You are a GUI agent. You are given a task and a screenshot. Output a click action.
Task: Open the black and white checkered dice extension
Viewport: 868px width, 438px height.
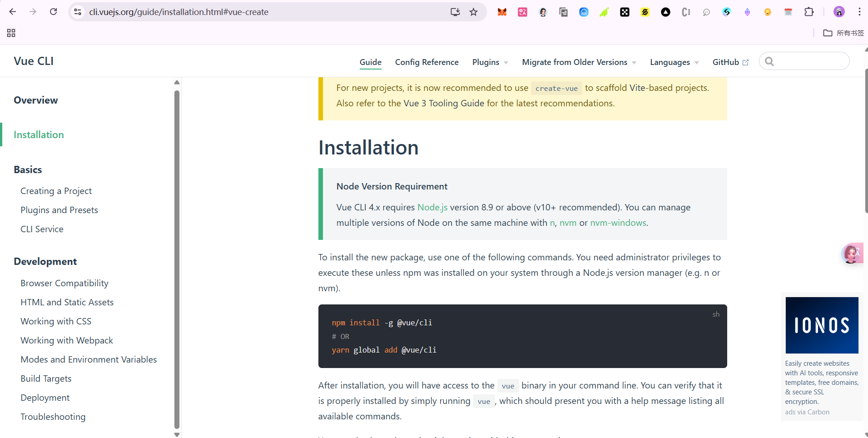click(625, 12)
